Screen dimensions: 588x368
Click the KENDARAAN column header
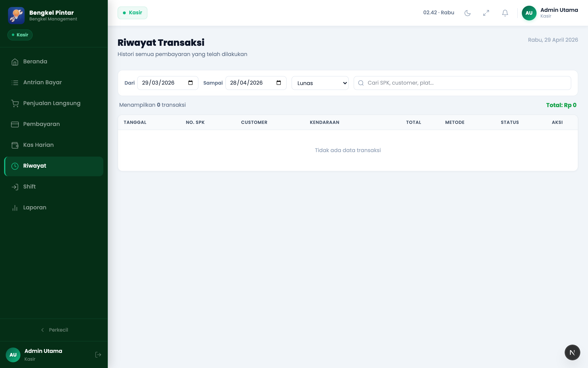(324, 122)
